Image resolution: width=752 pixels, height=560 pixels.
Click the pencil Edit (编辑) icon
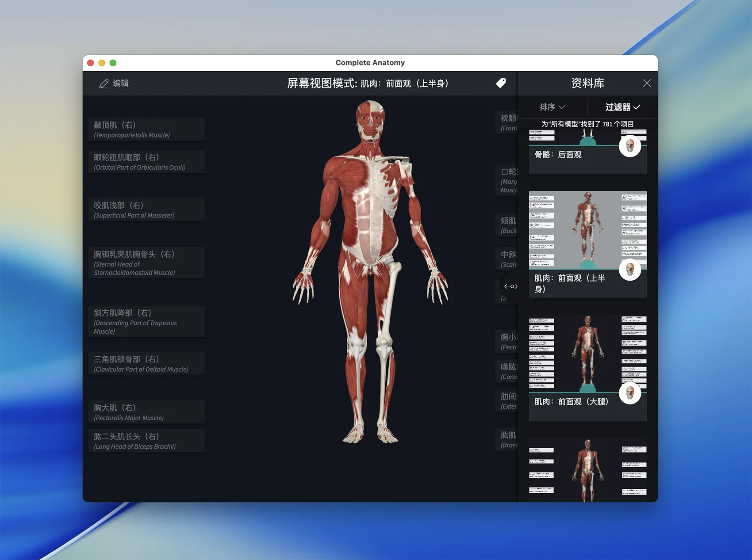[x=104, y=84]
